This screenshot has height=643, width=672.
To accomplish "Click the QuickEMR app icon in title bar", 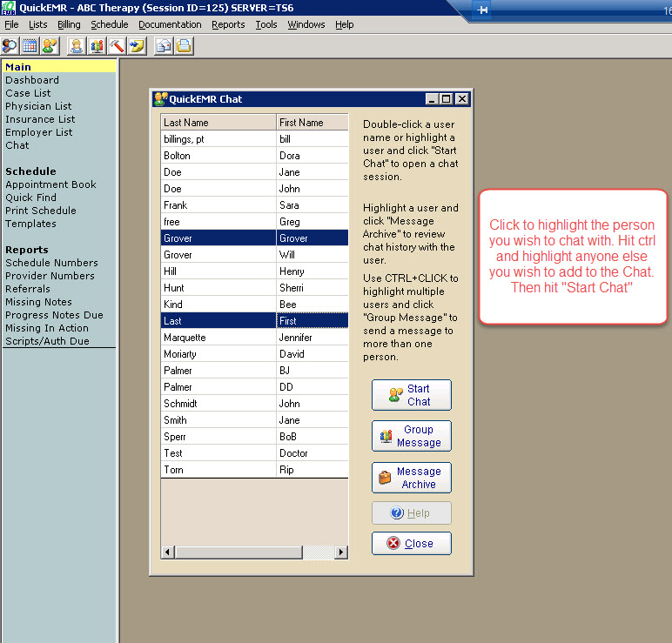I will click(x=9, y=8).
